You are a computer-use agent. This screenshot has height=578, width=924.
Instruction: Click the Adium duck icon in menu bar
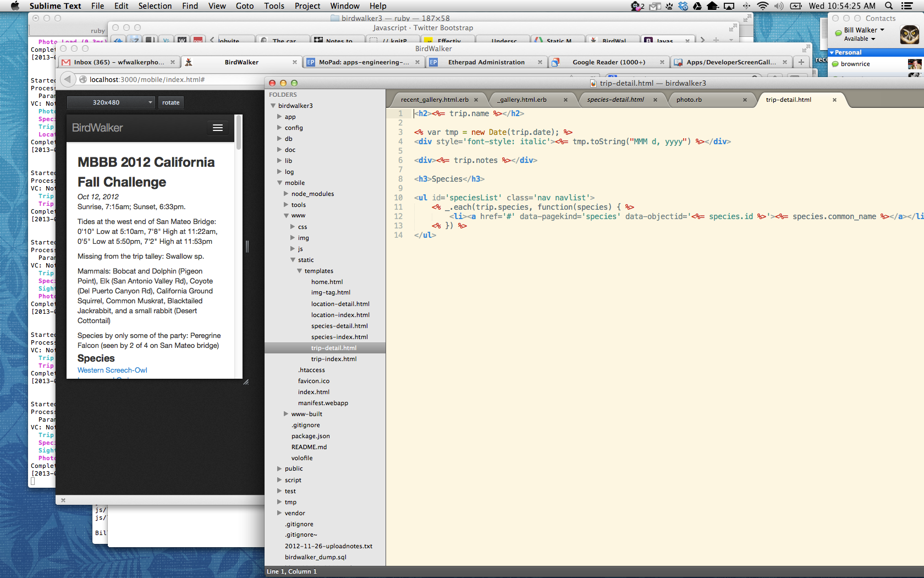[x=636, y=6]
